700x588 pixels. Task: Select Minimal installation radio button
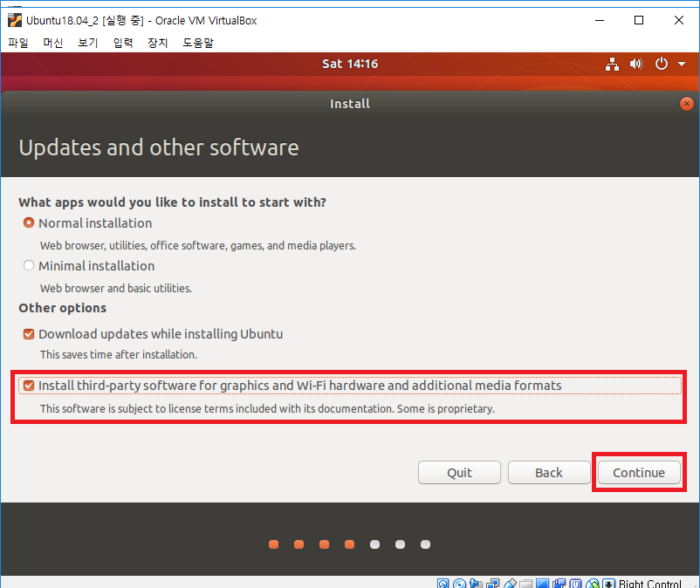pos(29,265)
